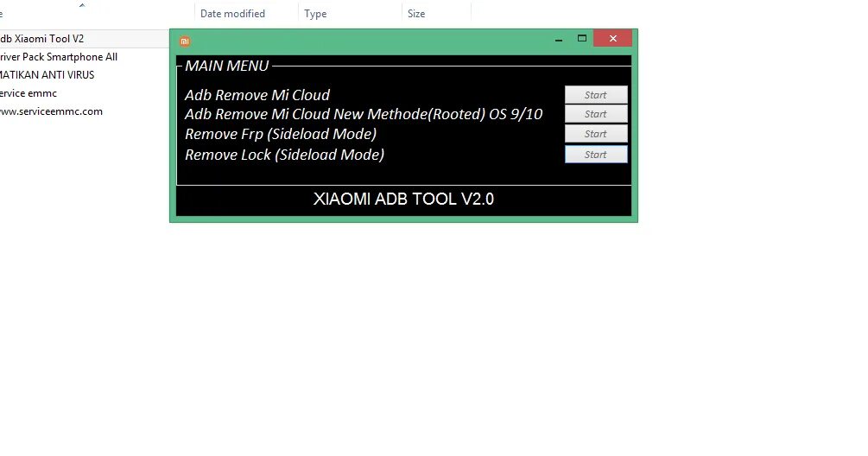Select Service emmc item in file list
This screenshot has height=456, width=868.
pyautogui.click(x=29, y=93)
